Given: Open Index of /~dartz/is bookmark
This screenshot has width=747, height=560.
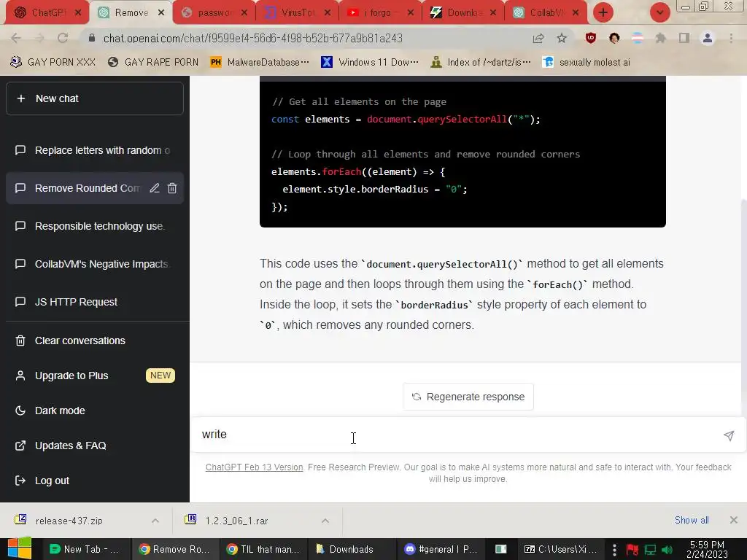Looking at the screenshot, I should click(x=480, y=63).
